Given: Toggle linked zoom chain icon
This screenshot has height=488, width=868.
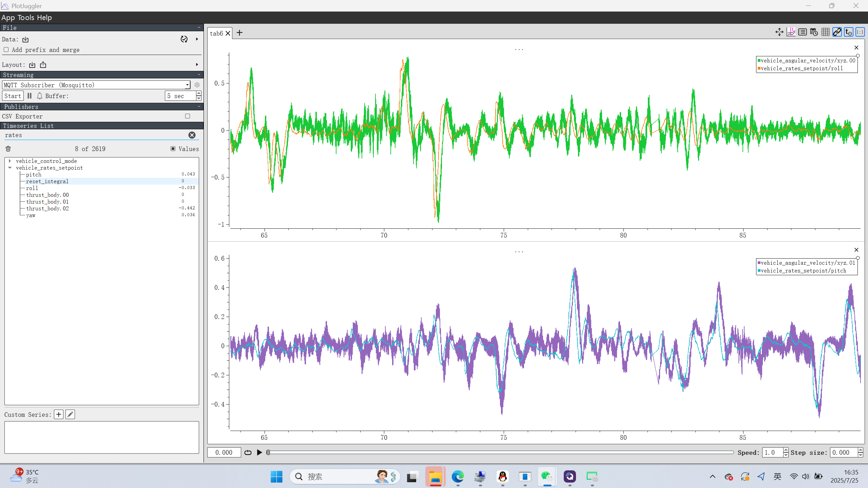Looking at the screenshot, I should click(837, 32).
